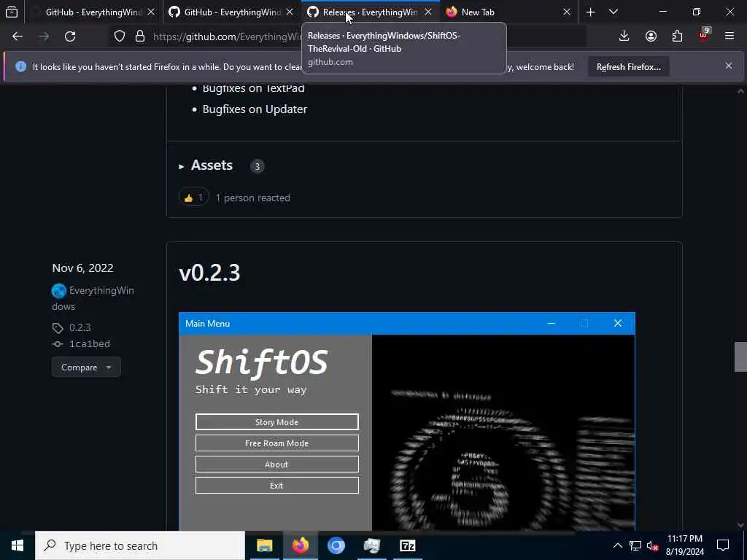Viewport: 747px width, 560px height.
Task: Close the New Tab tab
Action: pos(566,12)
